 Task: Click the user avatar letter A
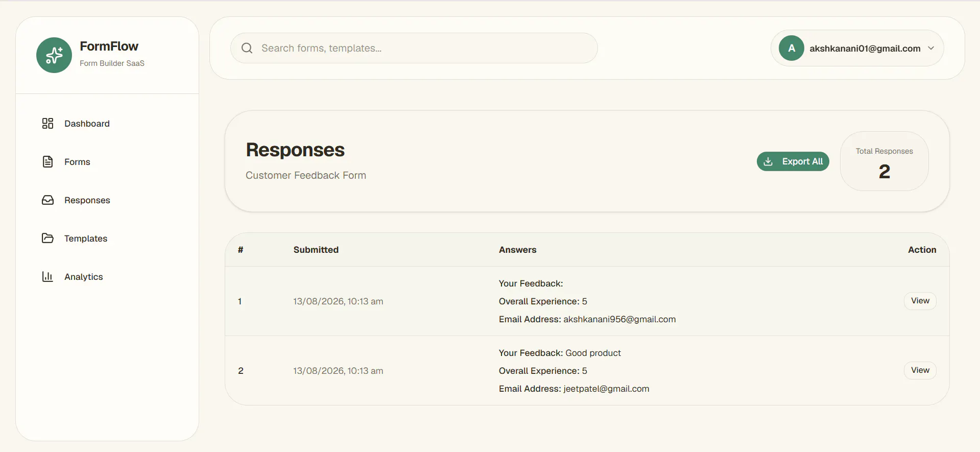(792, 48)
